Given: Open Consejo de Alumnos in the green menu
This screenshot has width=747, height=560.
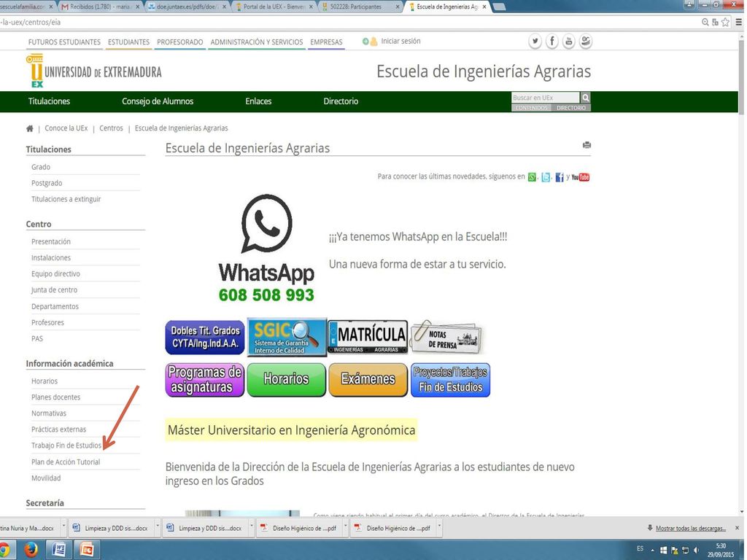Looking at the screenshot, I should (x=158, y=101).
